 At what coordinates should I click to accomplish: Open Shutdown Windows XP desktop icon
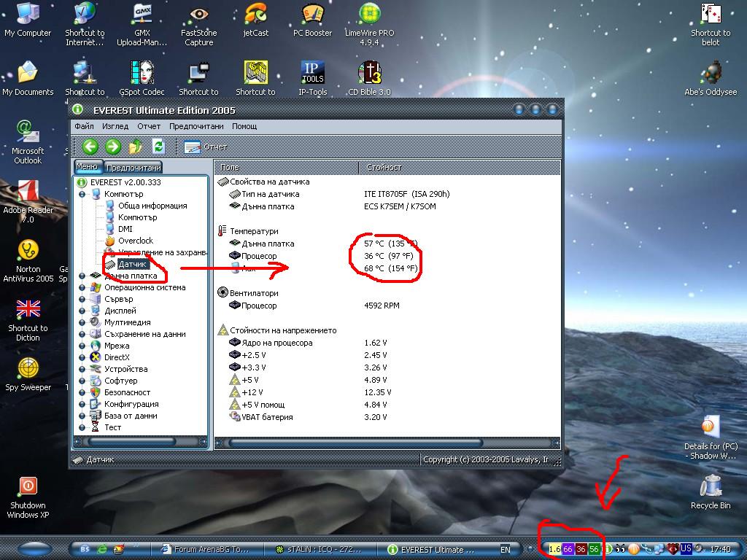28,497
